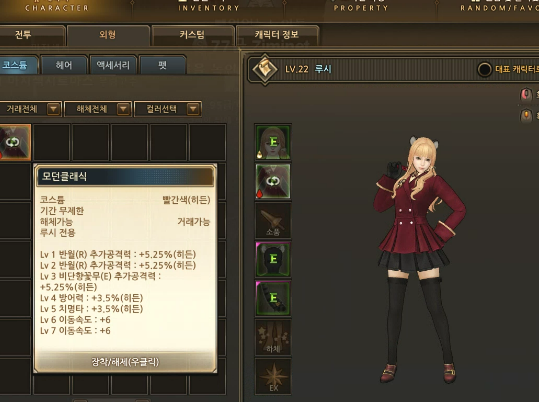Select the 헤어 sub-tab
539x402 pixels.
point(64,65)
